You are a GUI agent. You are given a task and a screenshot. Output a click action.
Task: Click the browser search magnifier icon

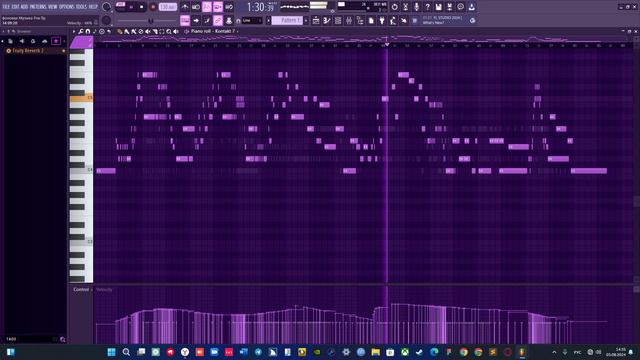62,339
